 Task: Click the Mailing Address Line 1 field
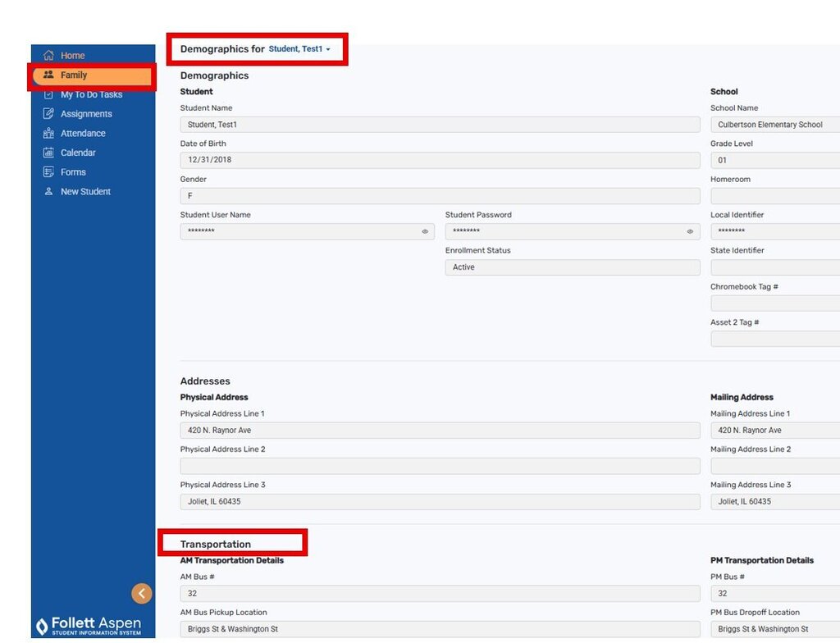[775, 430]
